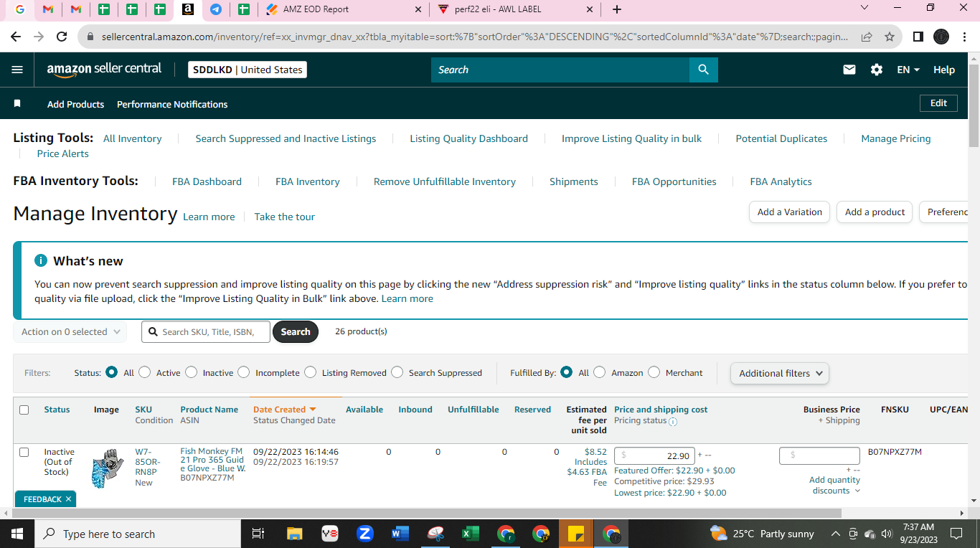980x548 pixels.
Task: Open the Action on 0 selected dropdown
Action: click(70, 332)
